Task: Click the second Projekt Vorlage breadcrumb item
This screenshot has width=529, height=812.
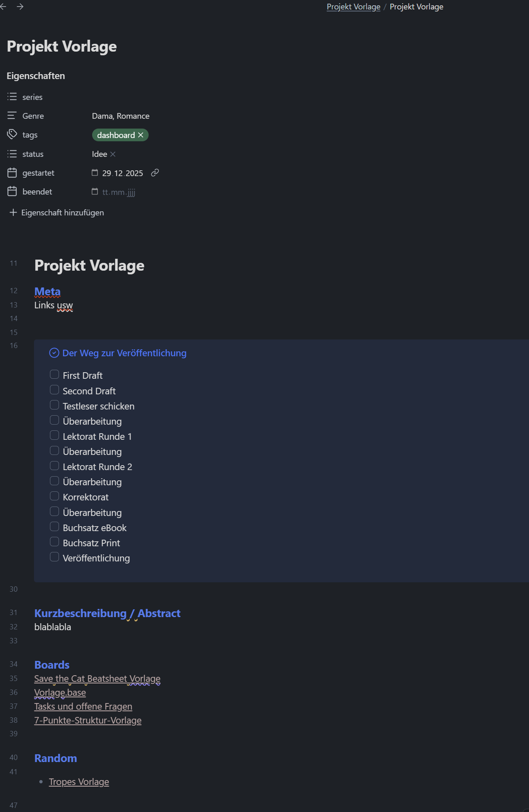Action: click(x=416, y=7)
